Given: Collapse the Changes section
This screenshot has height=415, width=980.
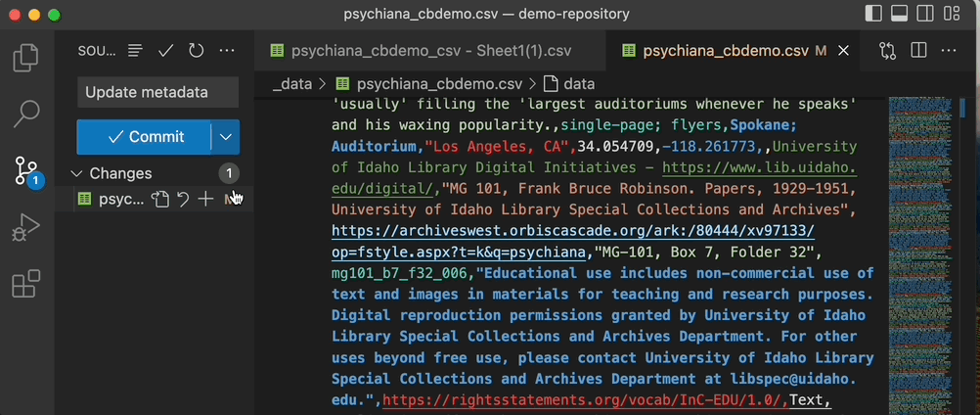Looking at the screenshot, I should (x=77, y=173).
